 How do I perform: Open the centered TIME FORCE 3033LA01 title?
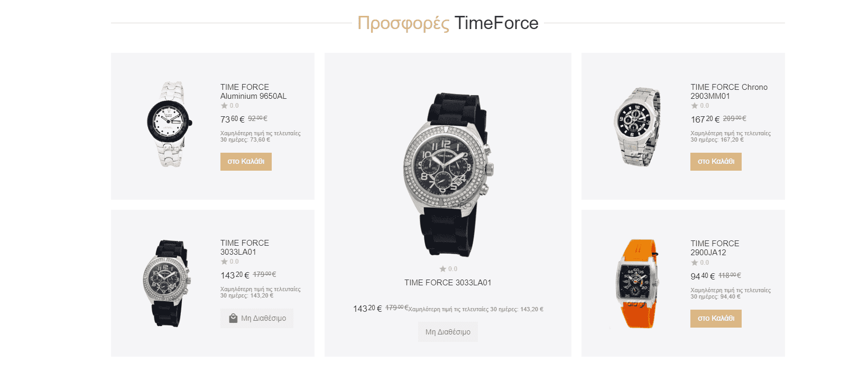point(448,283)
